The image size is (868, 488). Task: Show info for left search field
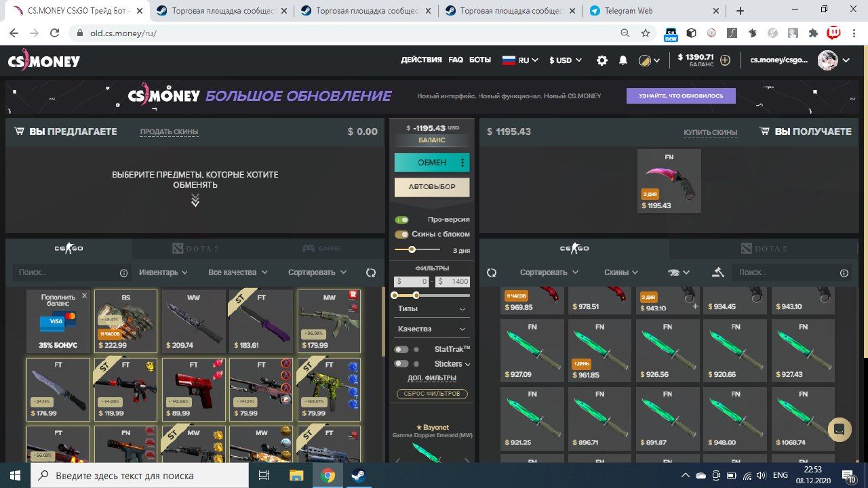(123, 273)
